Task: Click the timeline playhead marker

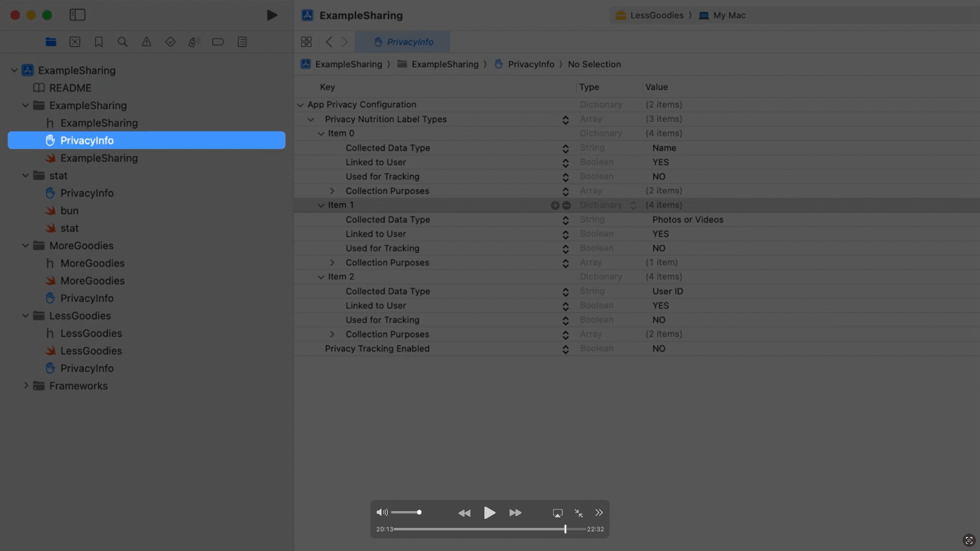Action: tap(565, 529)
